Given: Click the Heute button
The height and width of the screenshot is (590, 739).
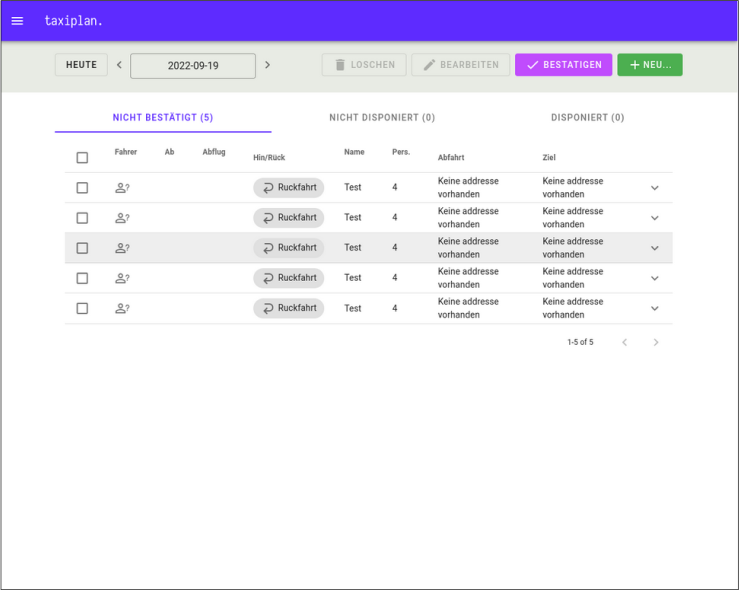Looking at the screenshot, I should [81, 65].
